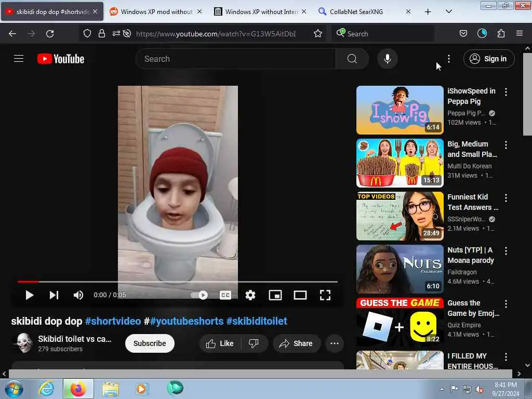Open the #youtubeshorts hashtag link

187,321
